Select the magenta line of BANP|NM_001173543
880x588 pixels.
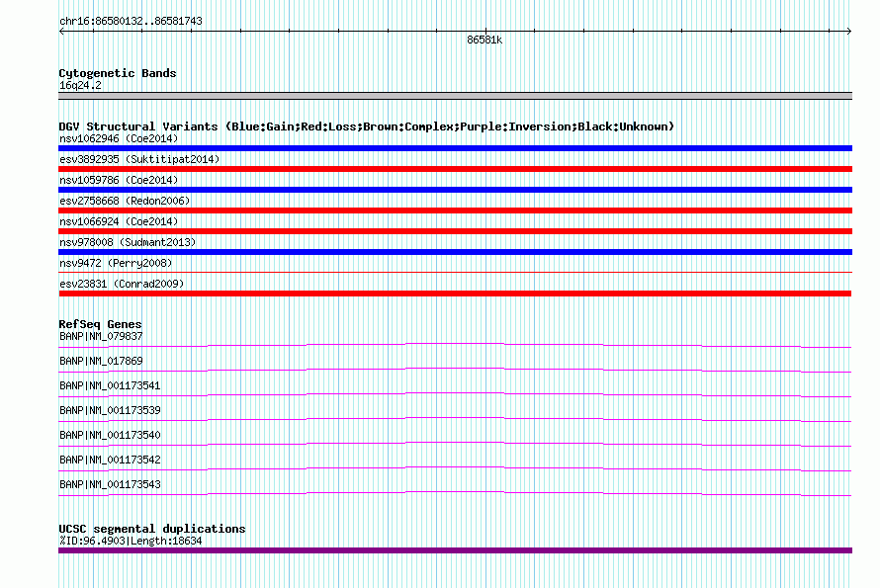455,493
